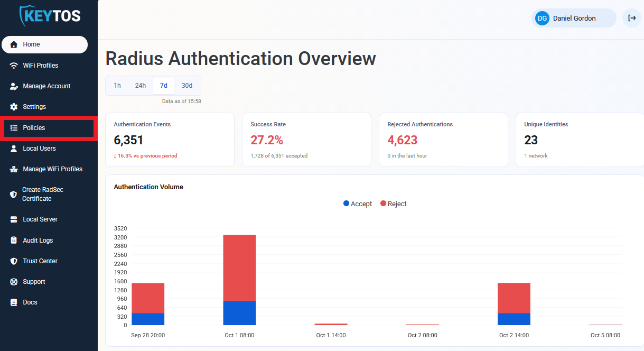Toggle the Accept series in chart legend
The height and width of the screenshot is (351, 644).
click(x=358, y=204)
